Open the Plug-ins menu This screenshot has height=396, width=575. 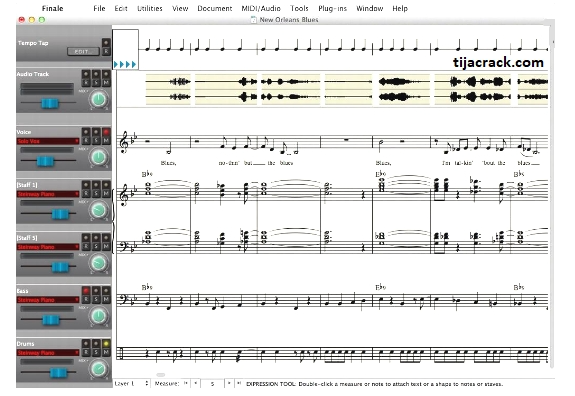(x=332, y=8)
